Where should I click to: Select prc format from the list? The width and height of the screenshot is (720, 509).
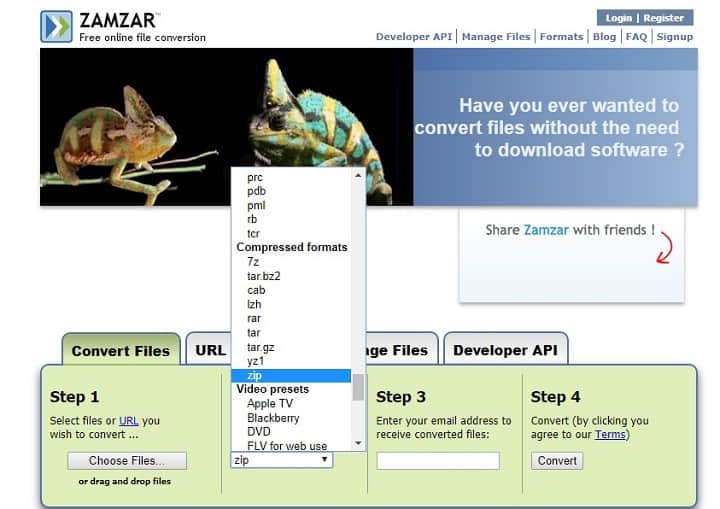[x=291, y=177]
